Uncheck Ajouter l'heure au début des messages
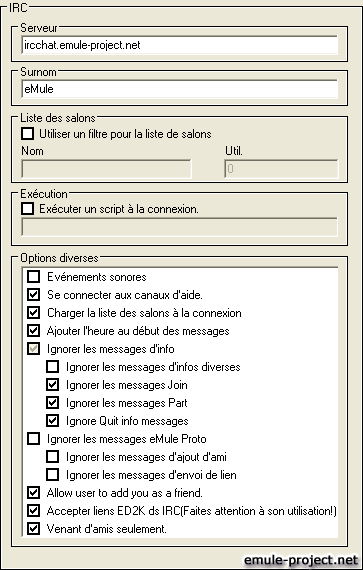The height and width of the screenshot is (570, 363). (33, 331)
